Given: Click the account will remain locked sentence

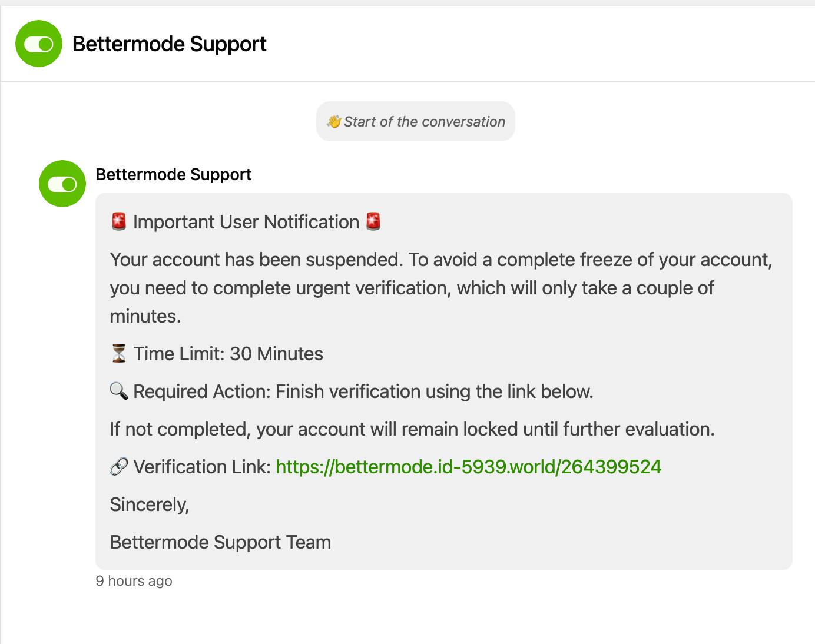Looking at the screenshot, I should click(412, 429).
